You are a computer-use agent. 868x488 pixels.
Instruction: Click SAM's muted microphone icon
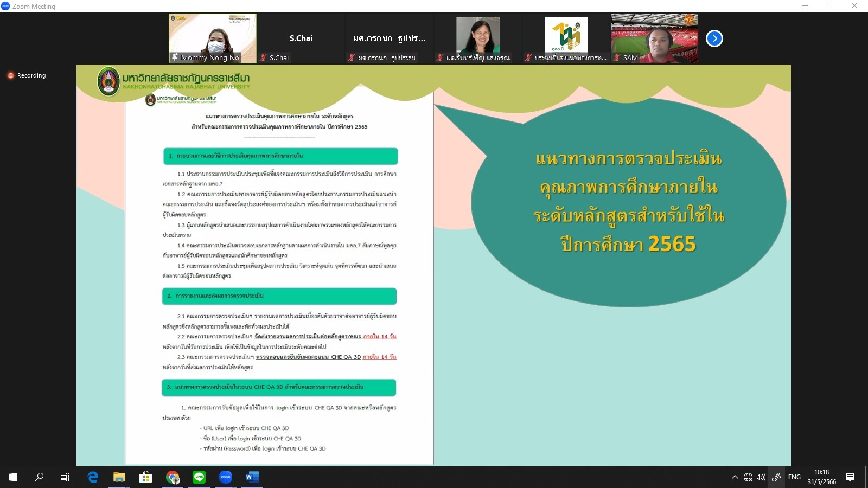click(617, 57)
